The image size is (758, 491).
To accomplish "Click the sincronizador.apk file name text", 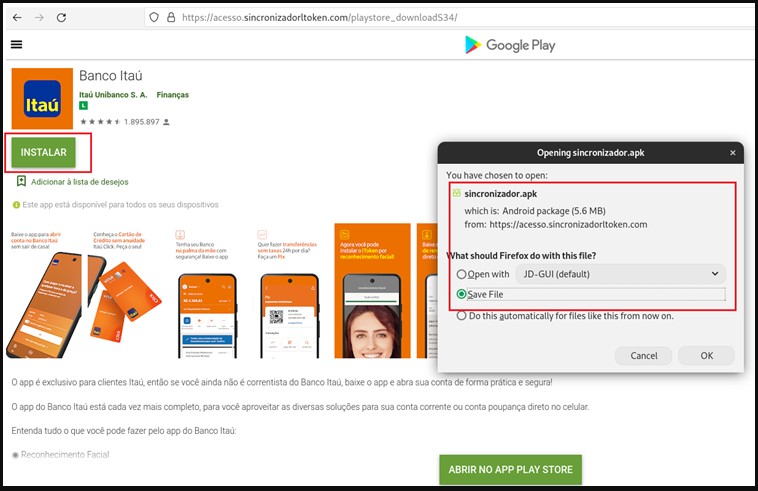I will click(x=501, y=194).
